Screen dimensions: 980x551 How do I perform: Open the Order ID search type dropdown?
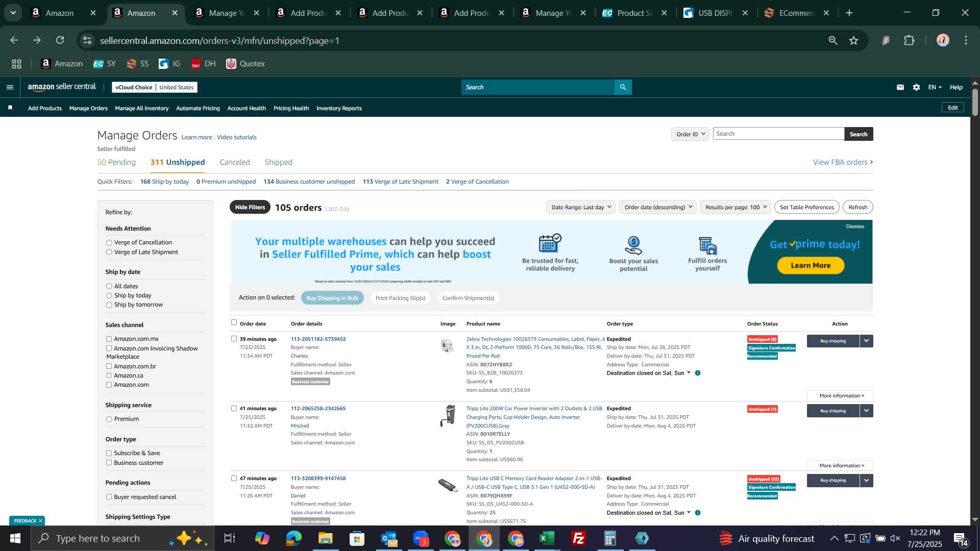pyautogui.click(x=690, y=134)
